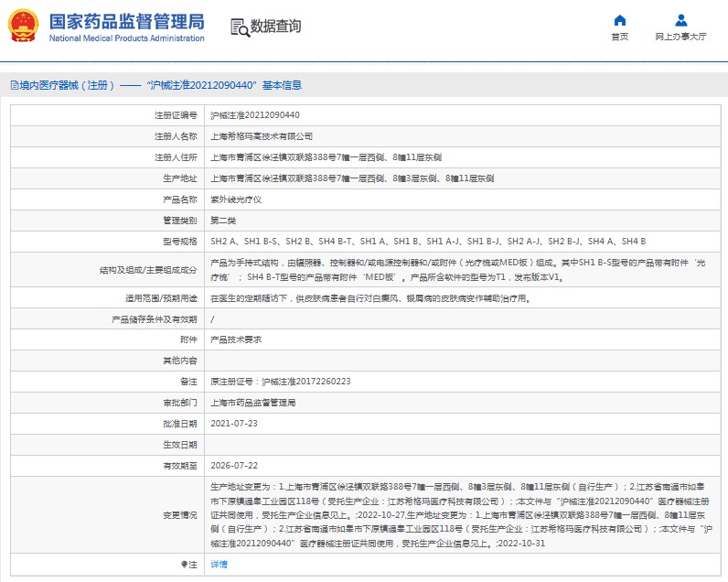728x582 pixels.
Task: Click the 生效日期 row label
Action: pyautogui.click(x=180, y=445)
